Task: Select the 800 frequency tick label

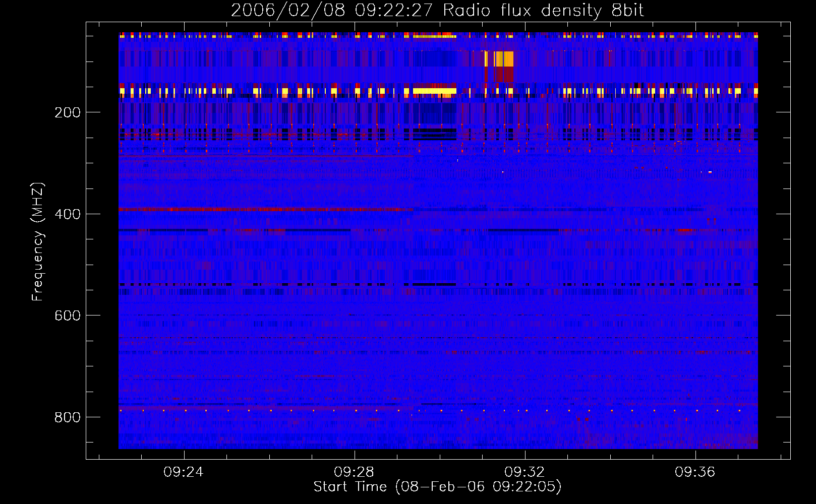Action: click(68, 417)
